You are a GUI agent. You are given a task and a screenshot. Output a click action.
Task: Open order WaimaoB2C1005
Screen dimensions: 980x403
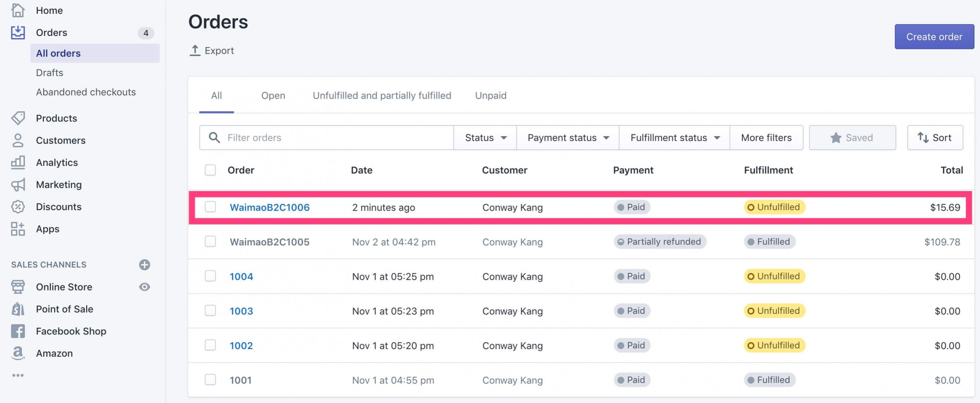pyautogui.click(x=269, y=242)
